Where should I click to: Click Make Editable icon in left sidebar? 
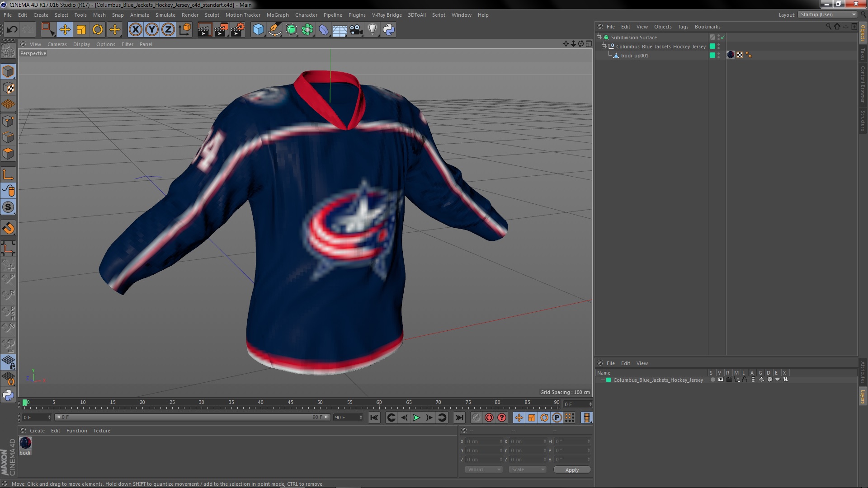[x=8, y=51]
